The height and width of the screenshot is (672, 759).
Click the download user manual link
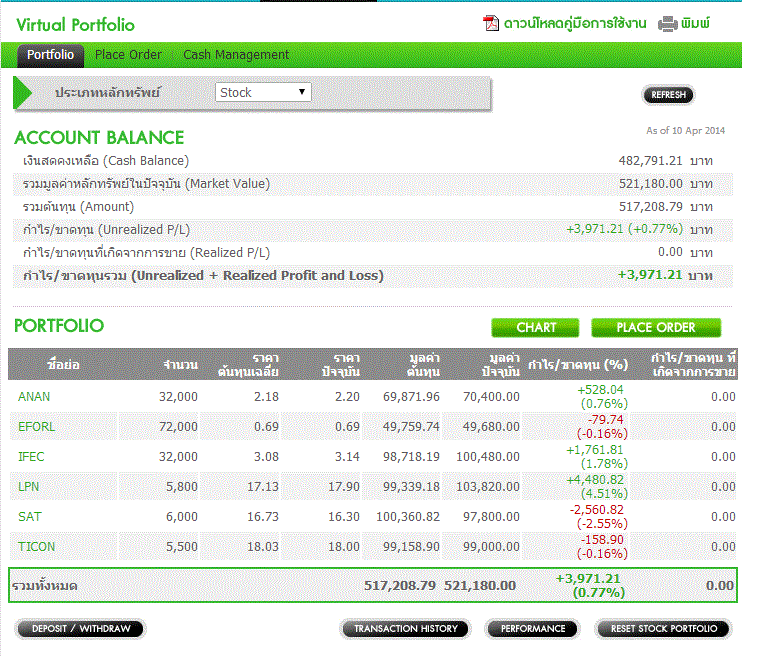click(x=575, y=23)
